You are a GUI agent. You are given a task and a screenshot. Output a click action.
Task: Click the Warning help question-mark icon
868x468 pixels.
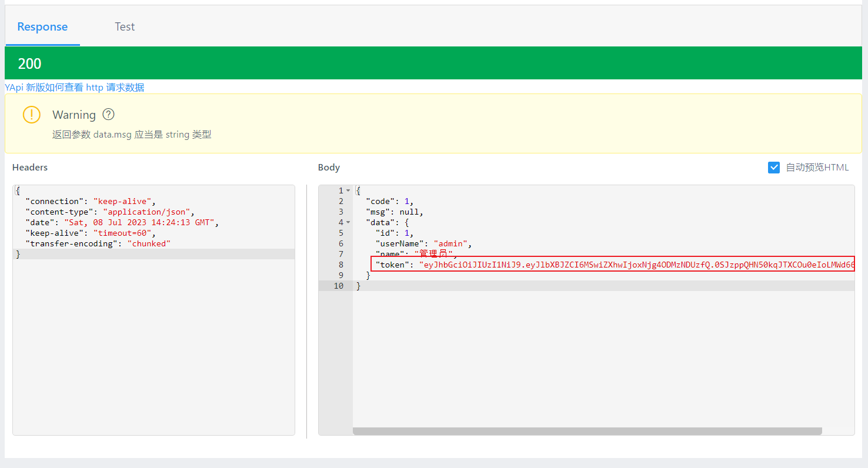pyautogui.click(x=108, y=114)
